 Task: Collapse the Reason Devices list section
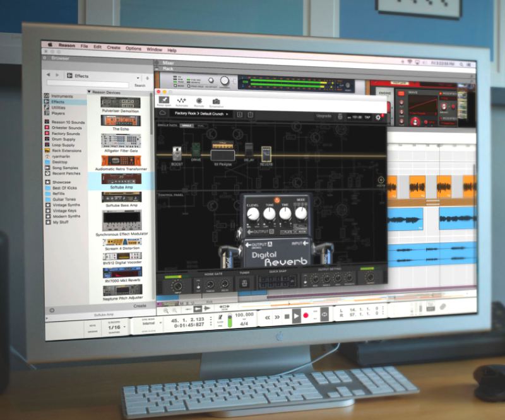coord(89,92)
